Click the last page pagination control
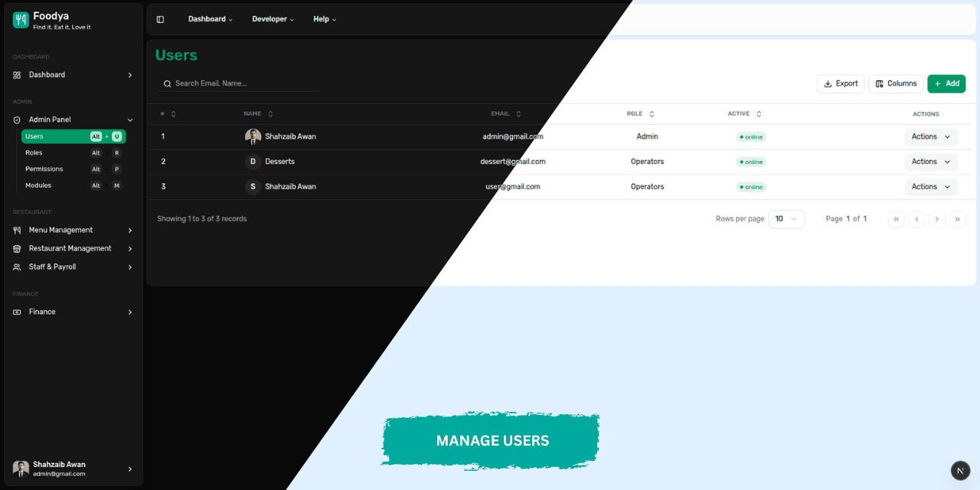This screenshot has width=980, height=490. click(957, 219)
